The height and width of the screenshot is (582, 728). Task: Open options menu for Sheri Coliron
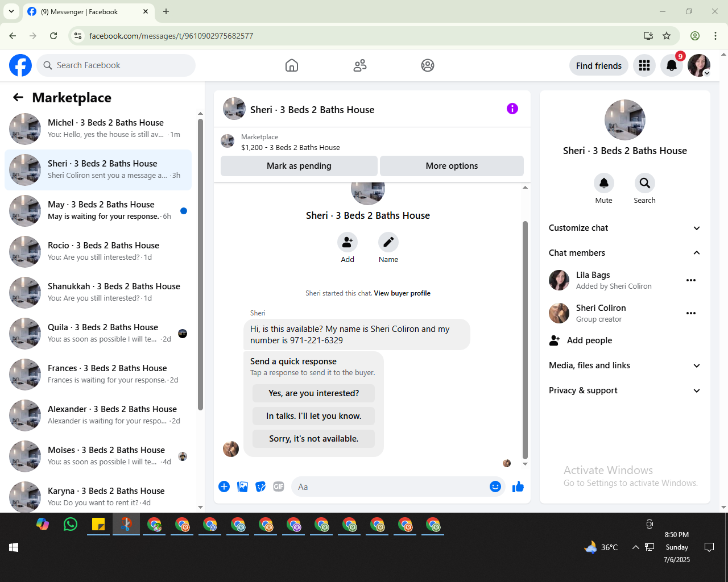tap(691, 313)
